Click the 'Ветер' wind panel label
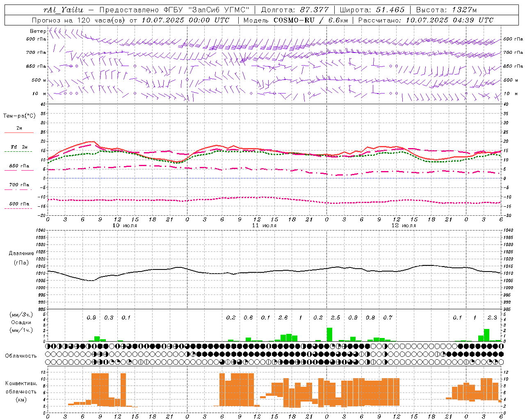This screenshot has height=420, width=525. (x=38, y=31)
